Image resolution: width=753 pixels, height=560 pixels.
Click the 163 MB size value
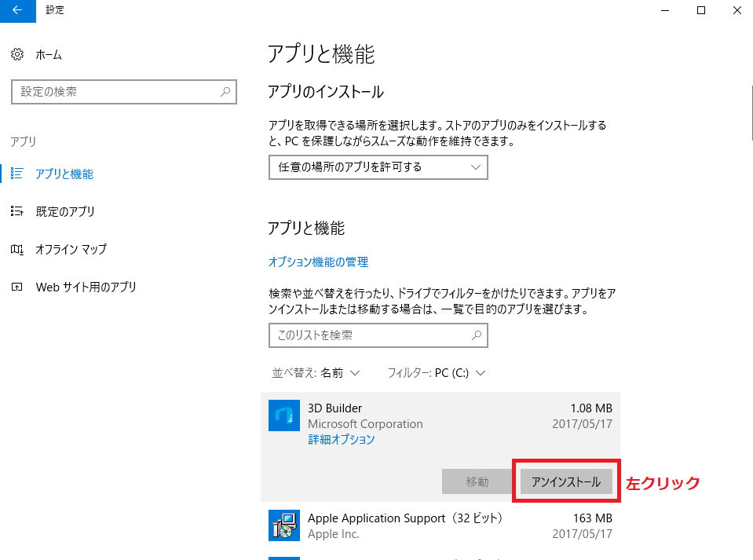tap(593, 518)
